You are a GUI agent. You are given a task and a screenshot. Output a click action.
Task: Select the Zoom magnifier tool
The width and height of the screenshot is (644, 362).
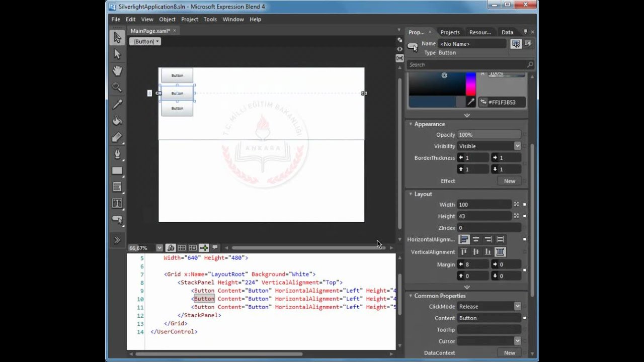[x=117, y=87]
